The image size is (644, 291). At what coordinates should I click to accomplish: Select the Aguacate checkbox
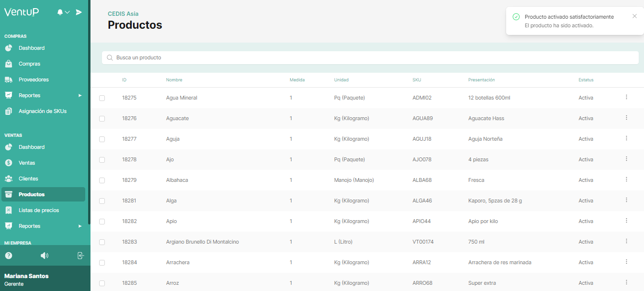coord(102,119)
